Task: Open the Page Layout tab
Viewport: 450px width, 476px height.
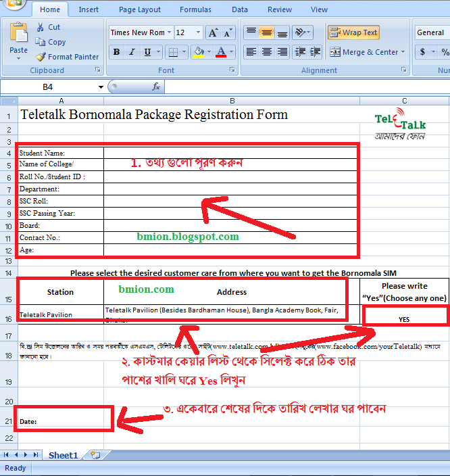Action: (140, 9)
